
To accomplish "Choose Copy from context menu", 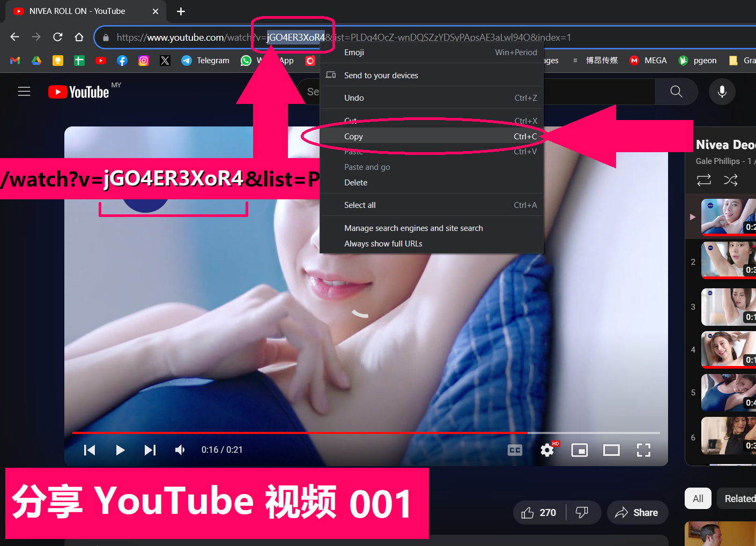I will click(x=432, y=137).
